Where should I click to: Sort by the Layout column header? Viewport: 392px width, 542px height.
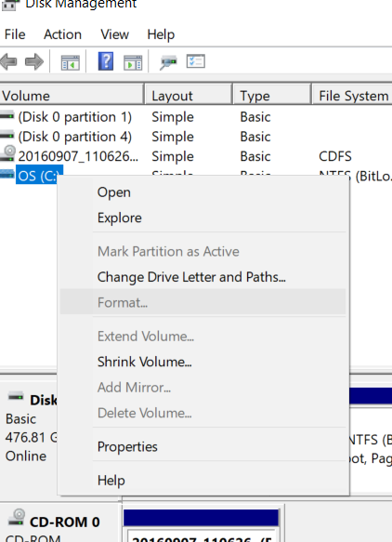(x=189, y=96)
